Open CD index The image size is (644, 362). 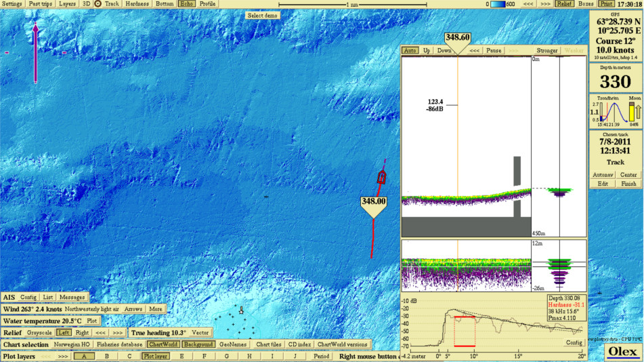[x=299, y=344]
